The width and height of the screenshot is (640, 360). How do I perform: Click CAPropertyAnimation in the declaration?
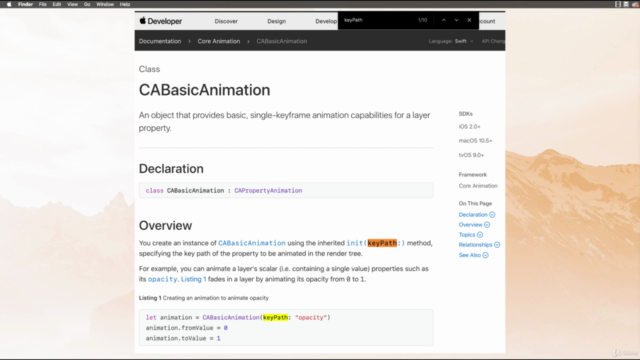click(268, 191)
